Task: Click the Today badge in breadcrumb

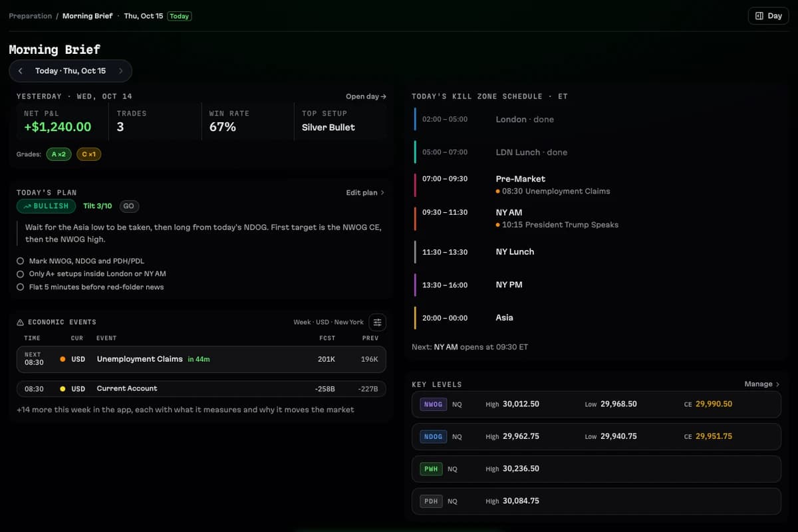Action: tap(180, 16)
